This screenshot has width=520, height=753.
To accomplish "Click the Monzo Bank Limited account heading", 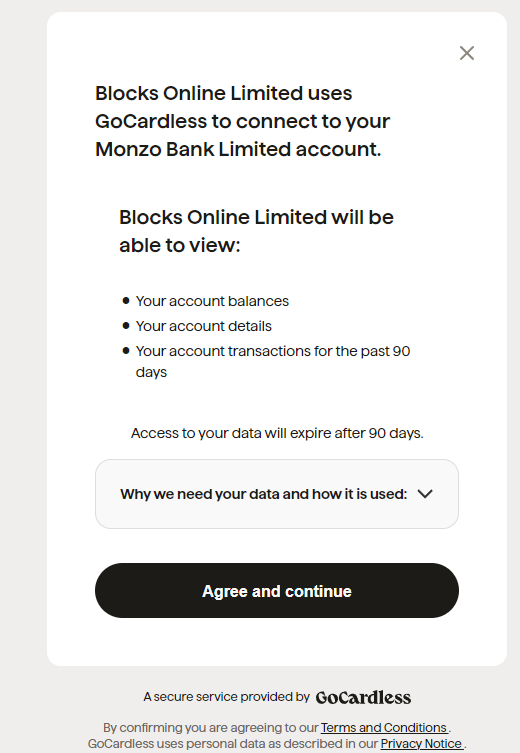I will point(242,121).
